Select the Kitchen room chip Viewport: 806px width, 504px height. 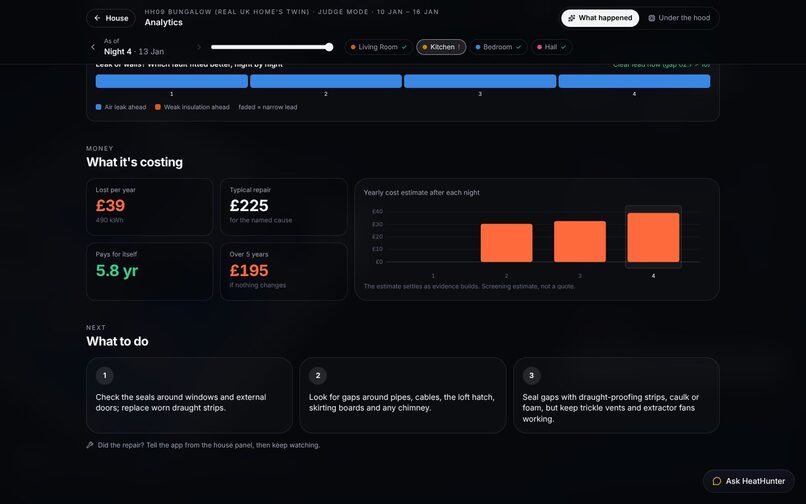pos(441,47)
